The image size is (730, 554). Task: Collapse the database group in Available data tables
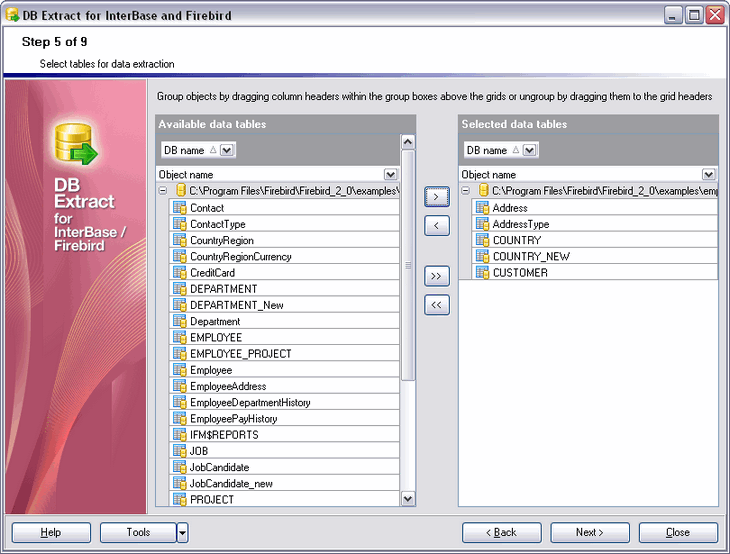point(162,191)
